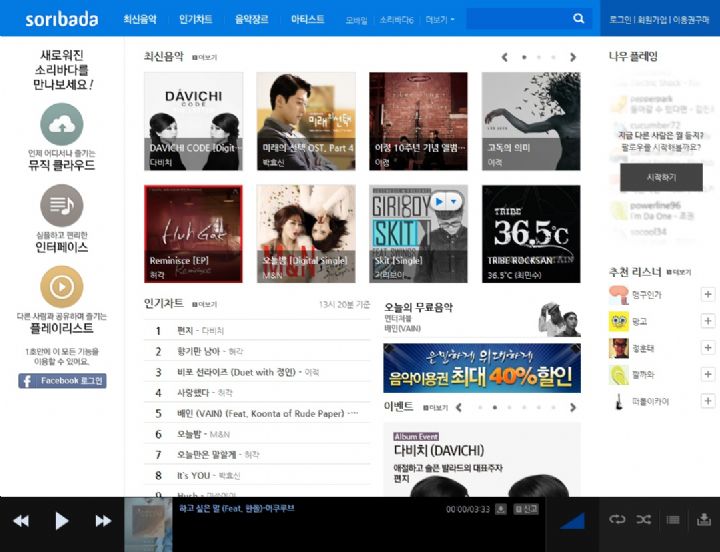720x552 pixels.
Task: Click the 인터페이스 music list icon
Action: (x=62, y=205)
